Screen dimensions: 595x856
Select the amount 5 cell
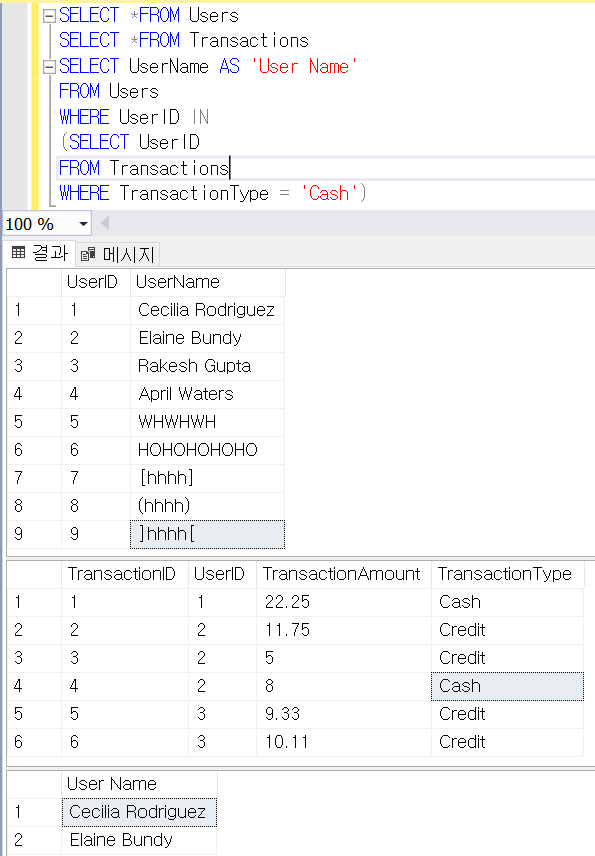point(344,658)
